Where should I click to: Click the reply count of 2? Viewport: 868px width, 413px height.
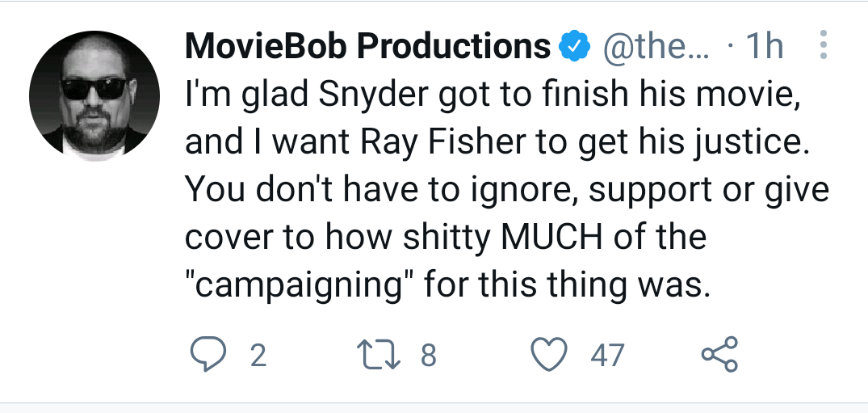(258, 356)
